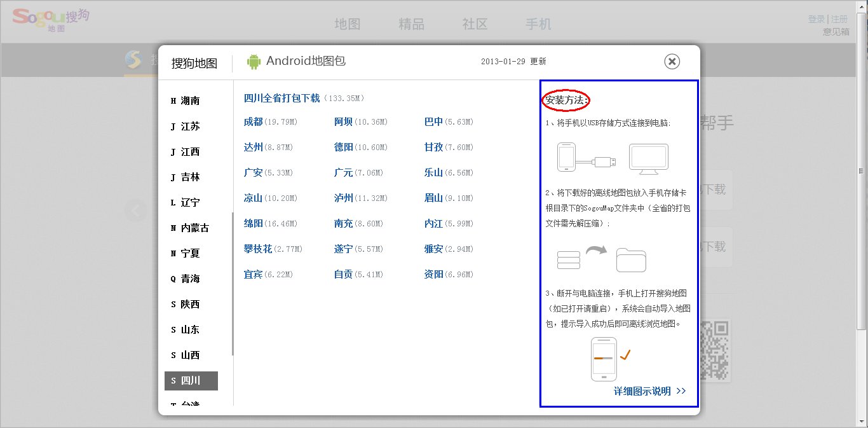Click the phone illustration in step 1
This screenshot has width=868, height=428.
566,158
